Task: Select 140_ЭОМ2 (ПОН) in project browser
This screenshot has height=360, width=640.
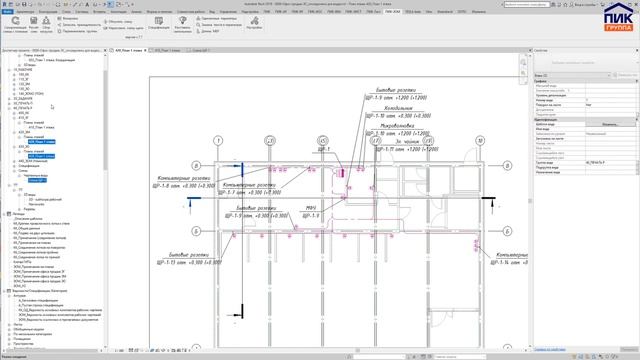Action: click(x=31, y=93)
